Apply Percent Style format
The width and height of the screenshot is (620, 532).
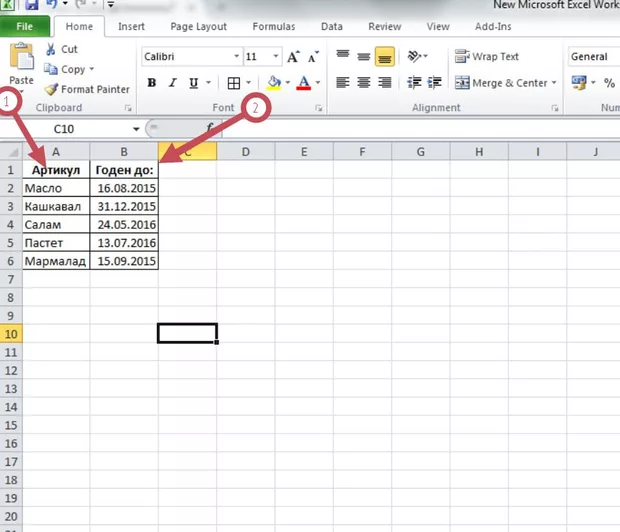tap(609, 83)
